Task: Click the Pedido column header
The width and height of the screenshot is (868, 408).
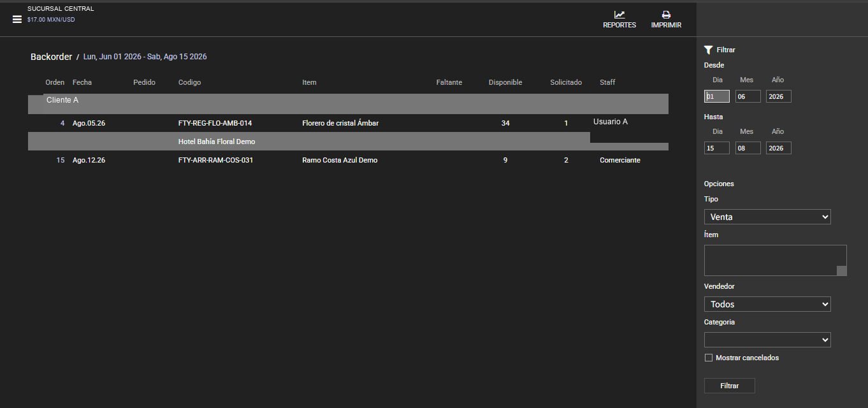Action: (144, 82)
